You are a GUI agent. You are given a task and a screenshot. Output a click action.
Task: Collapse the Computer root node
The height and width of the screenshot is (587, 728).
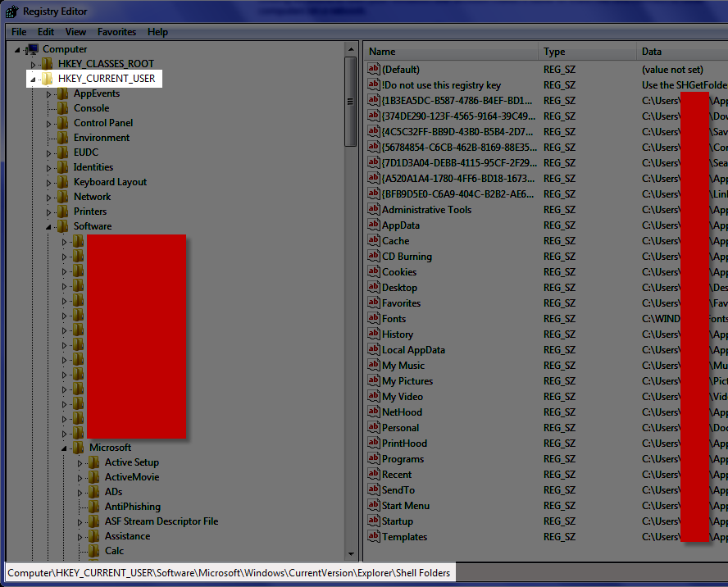[18, 50]
